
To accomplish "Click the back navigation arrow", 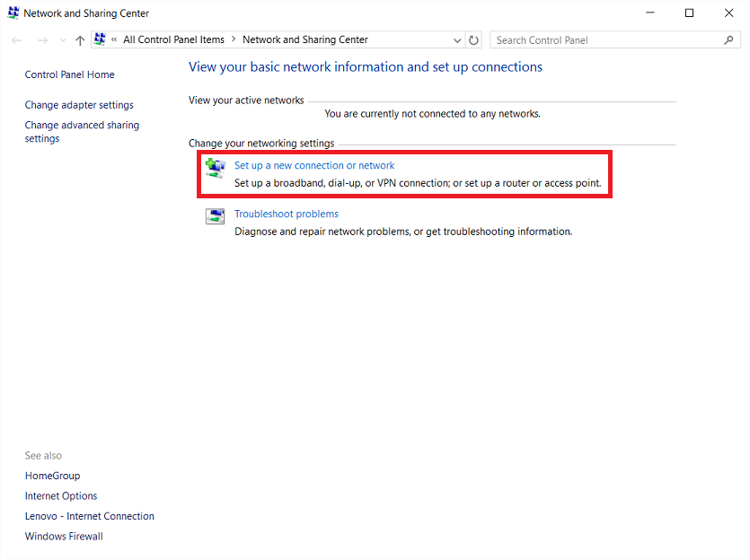I will (x=17, y=40).
